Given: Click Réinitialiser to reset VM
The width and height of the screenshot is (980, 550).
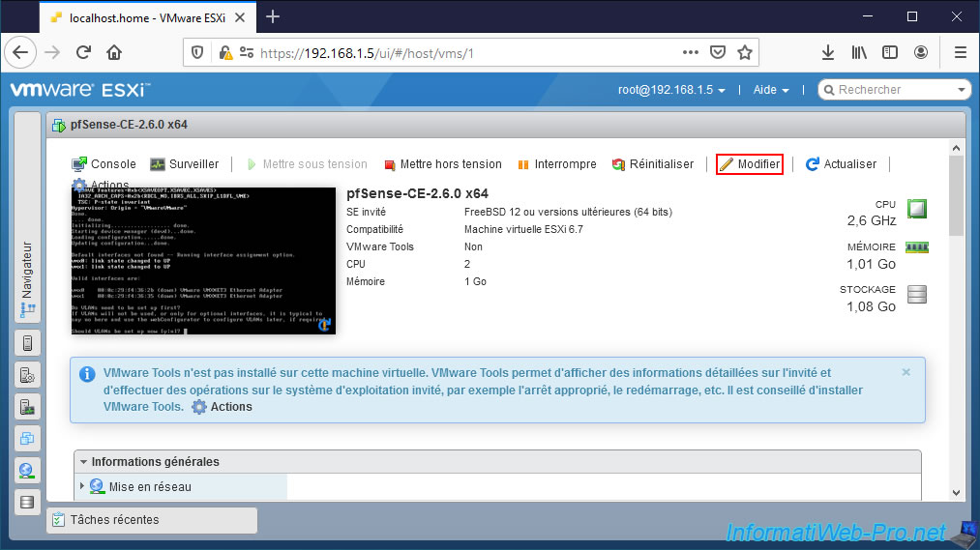Looking at the screenshot, I should 652,164.
